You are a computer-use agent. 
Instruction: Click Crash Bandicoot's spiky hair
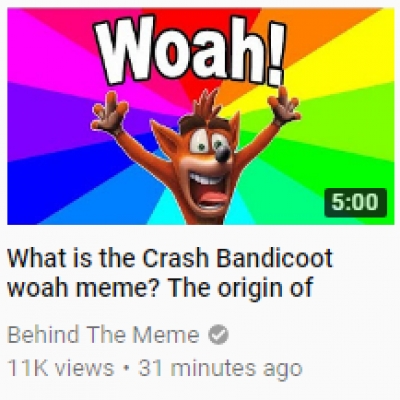click(x=207, y=105)
